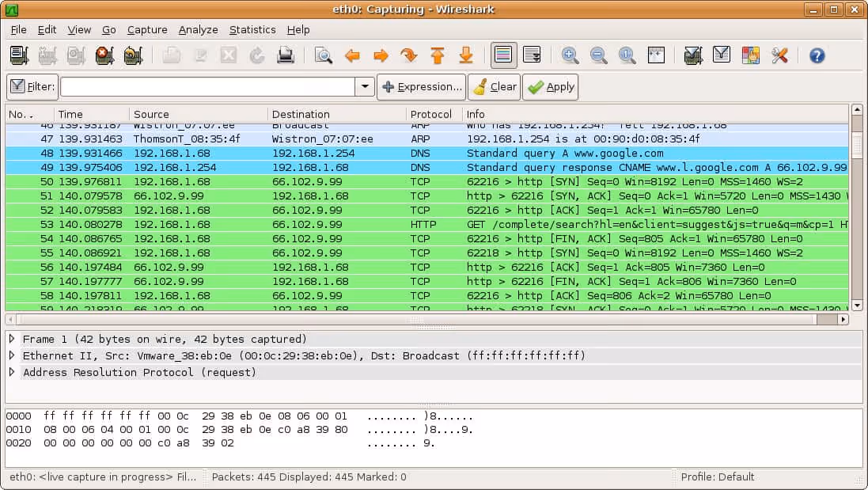Viewport: 868px width, 490px height.
Task: Click the open capture file icon
Action: click(x=172, y=55)
